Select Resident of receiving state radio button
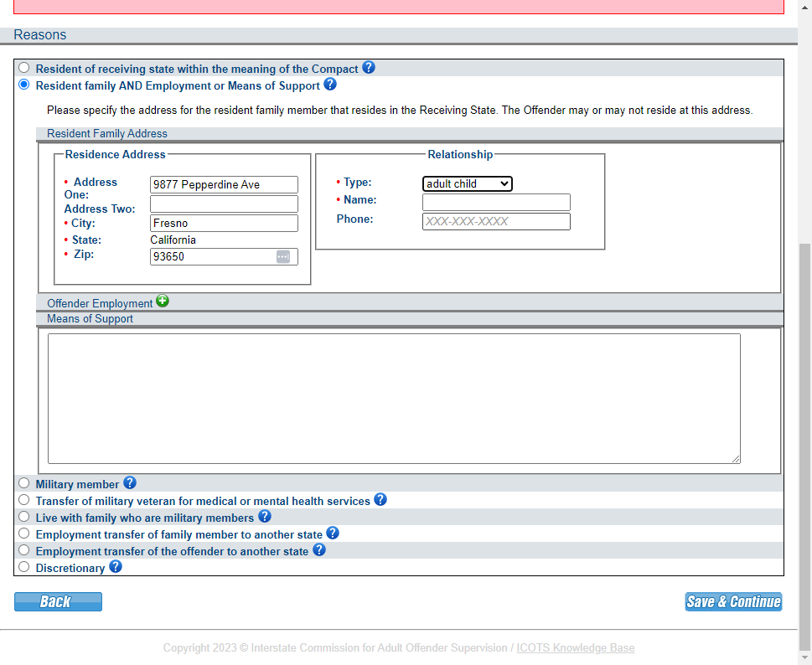Viewport: 812px width, 665px height. click(x=23, y=68)
